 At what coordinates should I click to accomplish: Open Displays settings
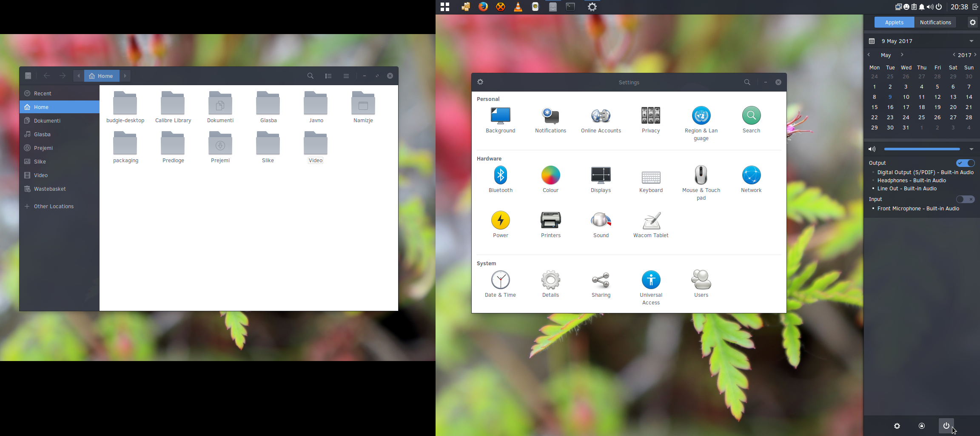pos(601,180)
